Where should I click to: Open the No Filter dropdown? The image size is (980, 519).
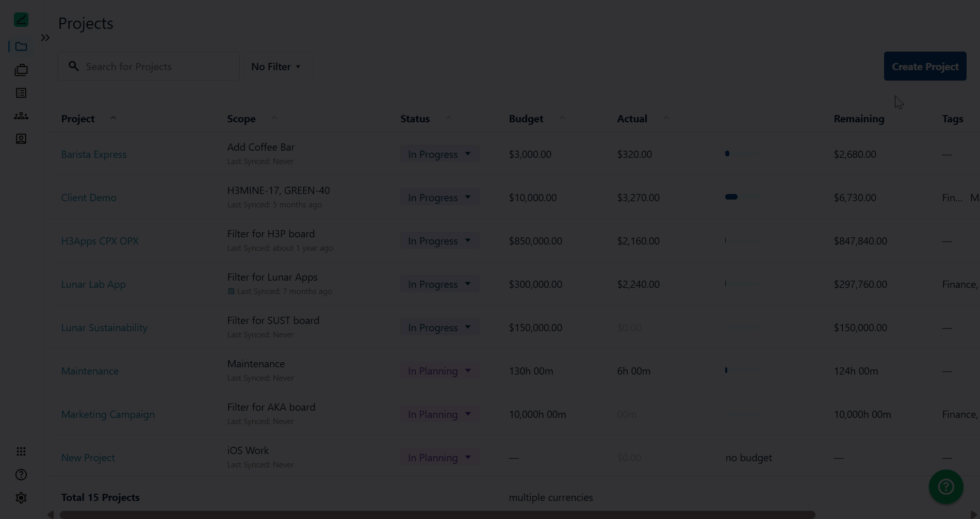click(x=276, y=67)
